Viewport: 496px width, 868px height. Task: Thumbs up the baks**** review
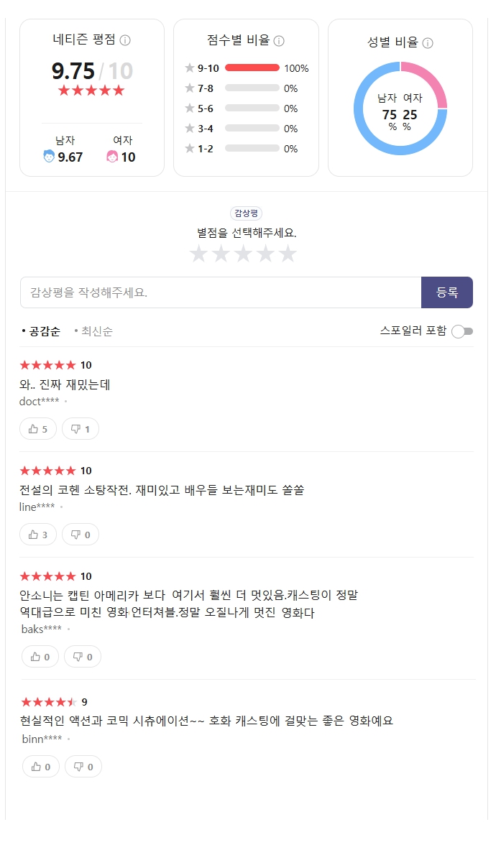(40, 657)
